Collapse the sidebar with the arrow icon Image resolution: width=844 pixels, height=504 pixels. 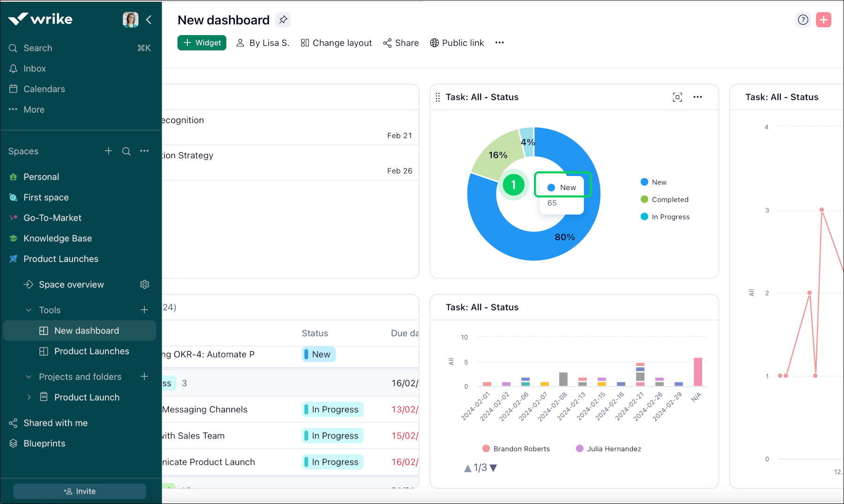tap(149, 20)
